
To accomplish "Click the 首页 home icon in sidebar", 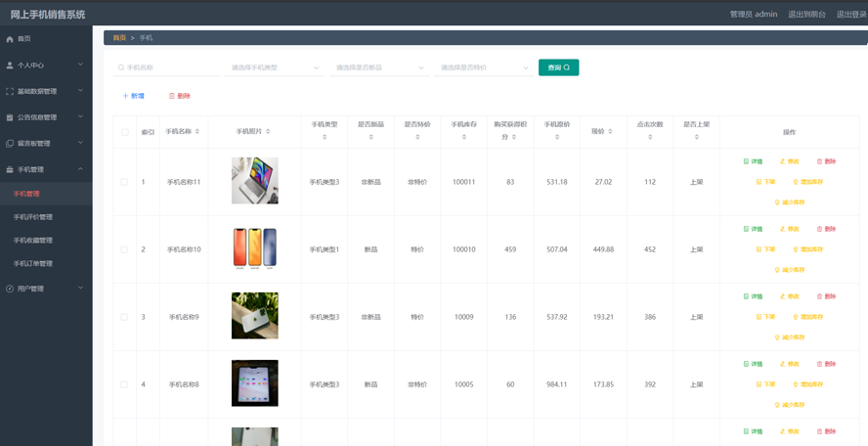I will 10,39.
